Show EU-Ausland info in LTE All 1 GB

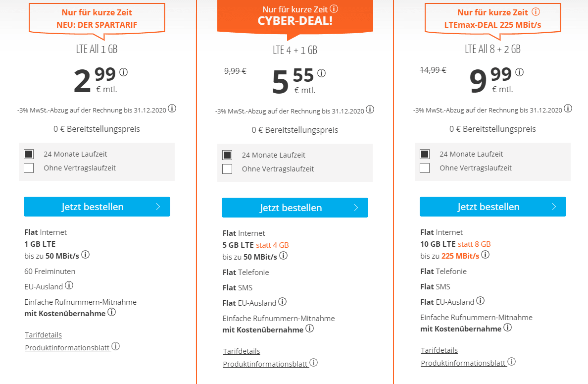(69, 285)
